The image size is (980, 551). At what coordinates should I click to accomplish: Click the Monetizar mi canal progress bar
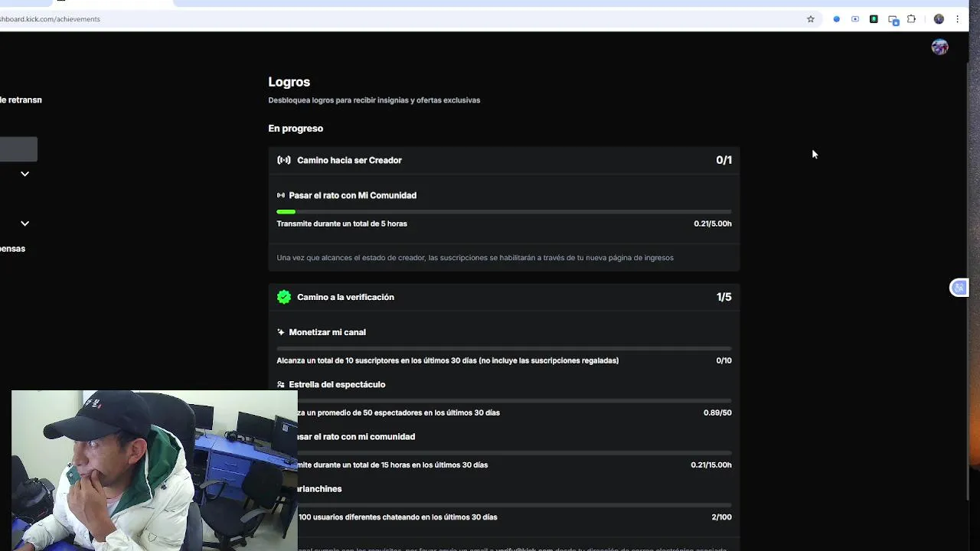tap(504, 348)
